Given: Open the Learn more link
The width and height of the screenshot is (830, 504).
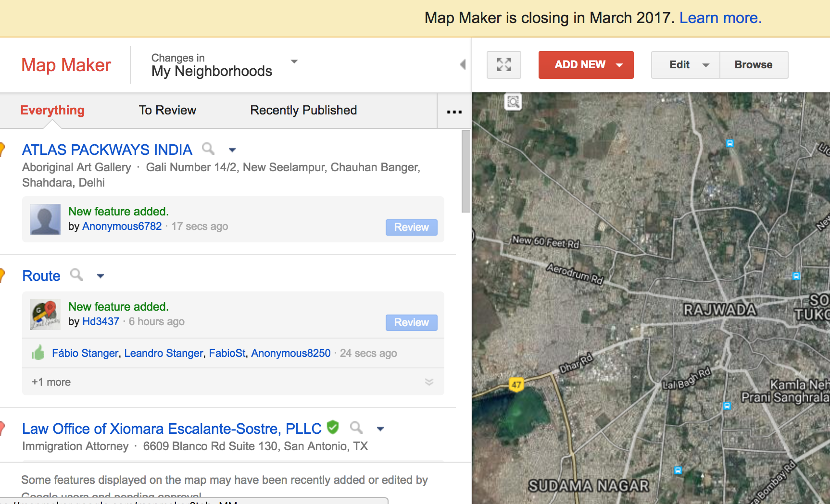Looking at the screenshot, I should pos(720,18).
